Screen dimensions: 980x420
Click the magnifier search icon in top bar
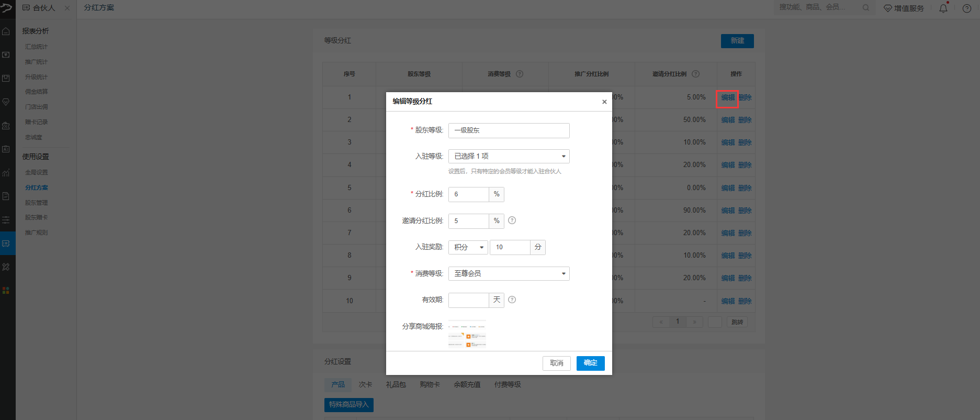(866, 8)
